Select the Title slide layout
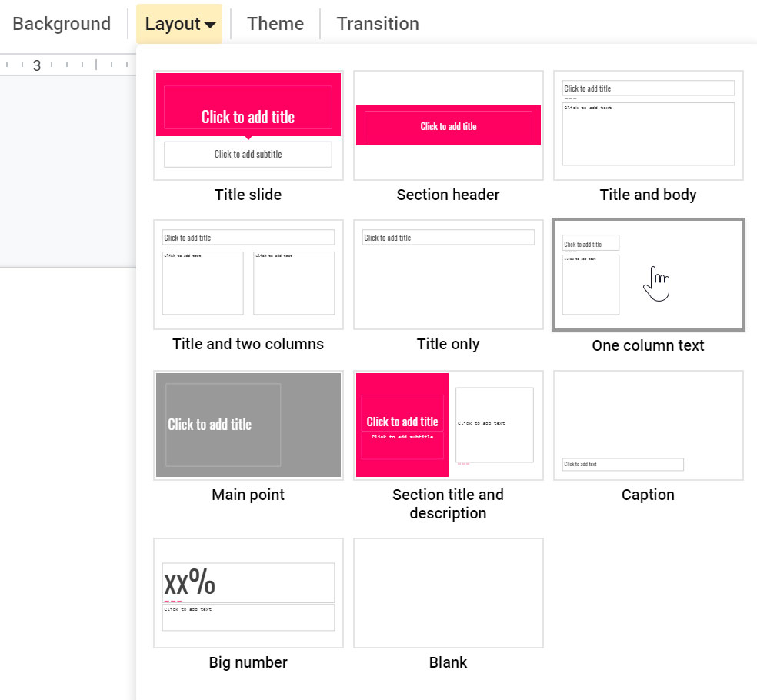Screen dimensions: 757x700 248,125
